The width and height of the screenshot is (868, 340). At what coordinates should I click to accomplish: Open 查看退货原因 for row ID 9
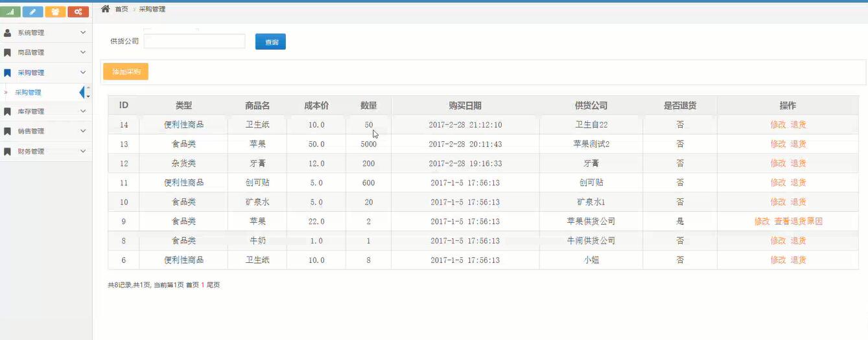(798, 221)
